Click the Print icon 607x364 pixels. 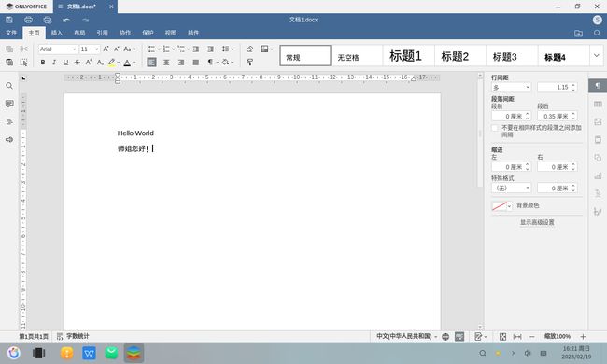[x=28, y=20]
